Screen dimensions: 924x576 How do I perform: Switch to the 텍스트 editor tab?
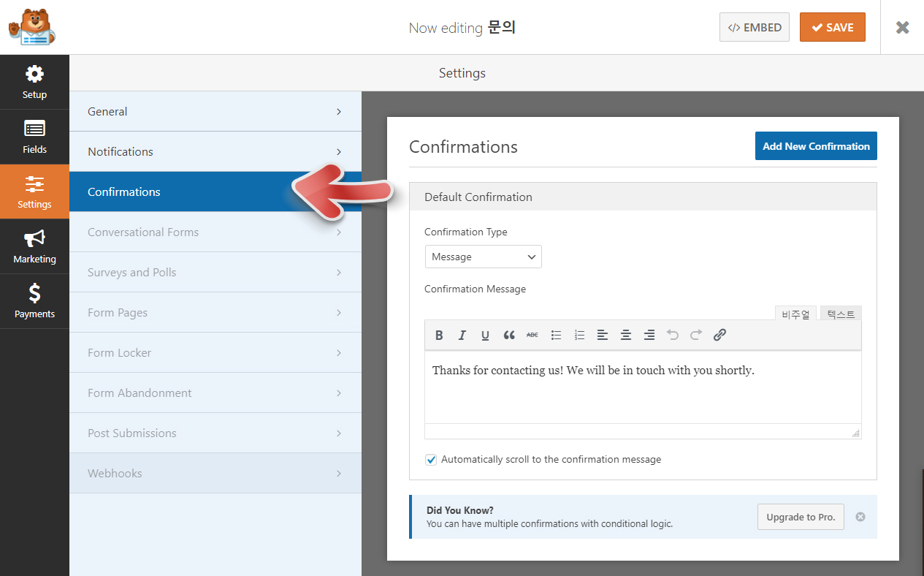[x=841, y=314]
